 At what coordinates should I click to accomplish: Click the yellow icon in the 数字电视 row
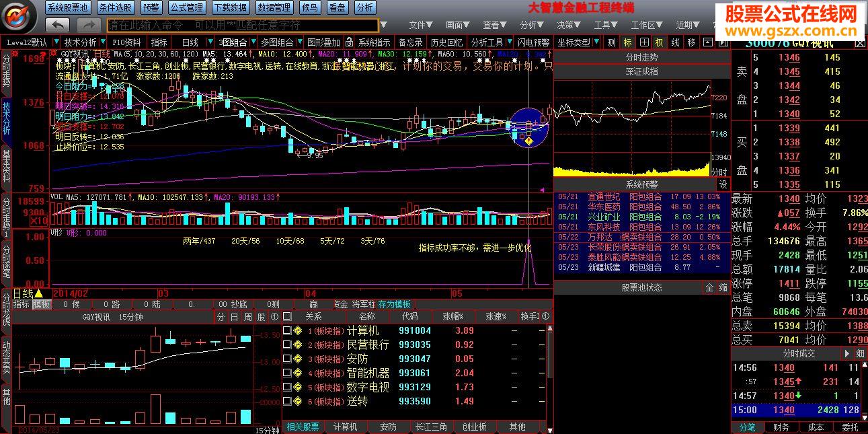[297, 387]
